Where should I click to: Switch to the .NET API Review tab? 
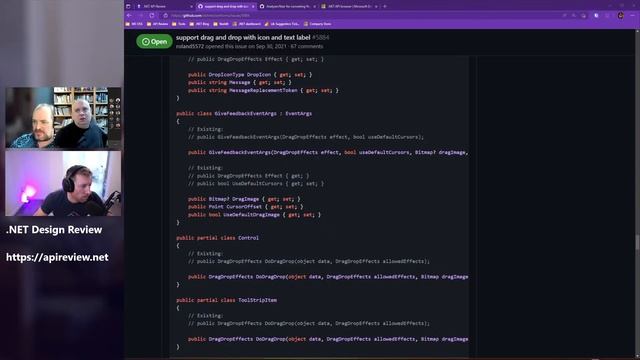(x=163, y=6)
